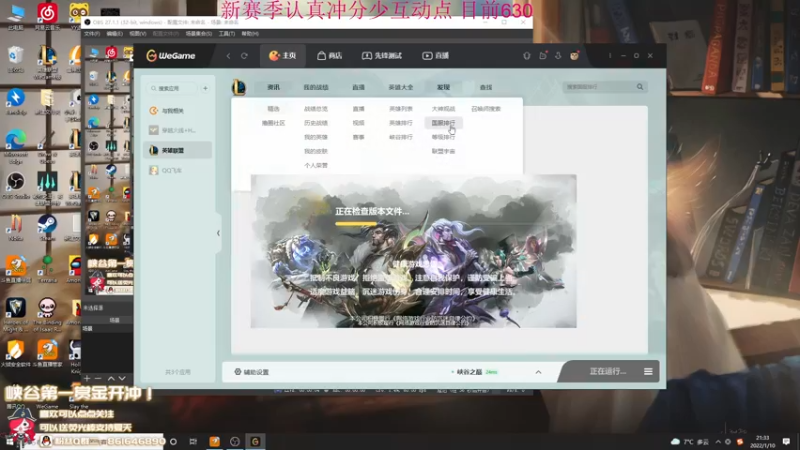Open the hamburger menu beside 正在运行
Viewport: 800px width, 450px height.
click(648, 371)
